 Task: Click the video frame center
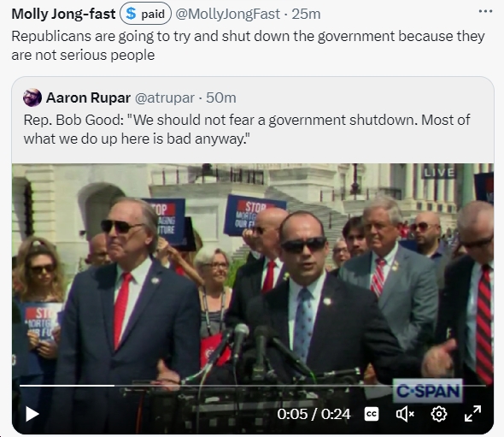pos(253,298)
